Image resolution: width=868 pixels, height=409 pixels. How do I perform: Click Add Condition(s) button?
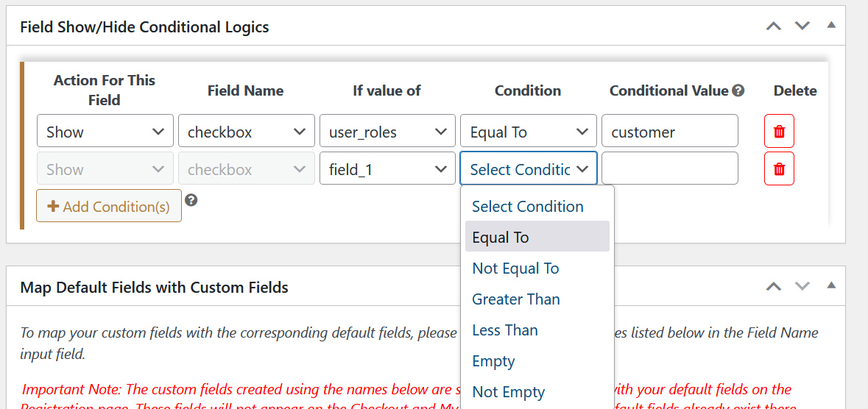(x=109, y=206)
